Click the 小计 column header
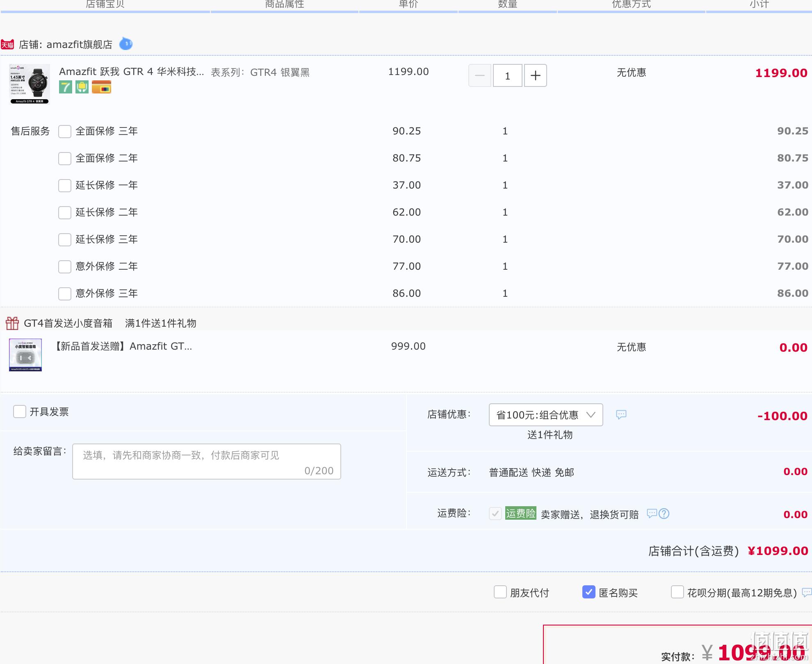This screenshot has height=664, width=812. click(x=760, y=4)
